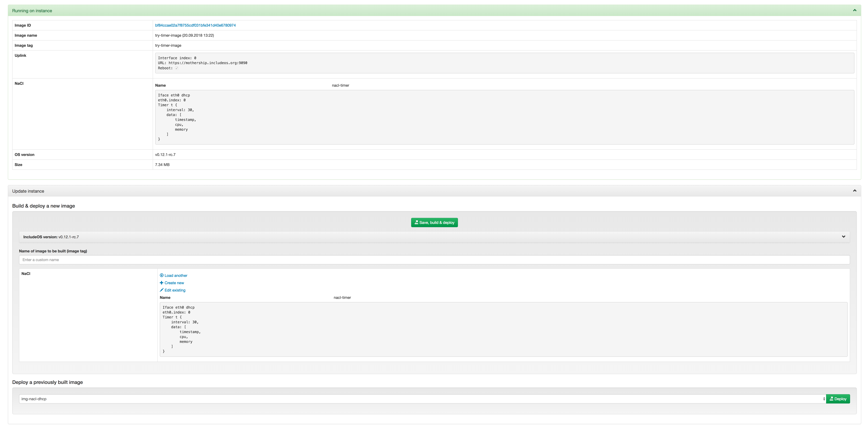Click the 'Size' row label
Image resolution: width=868 pixels, height=429 pixels.
[18, 165]
